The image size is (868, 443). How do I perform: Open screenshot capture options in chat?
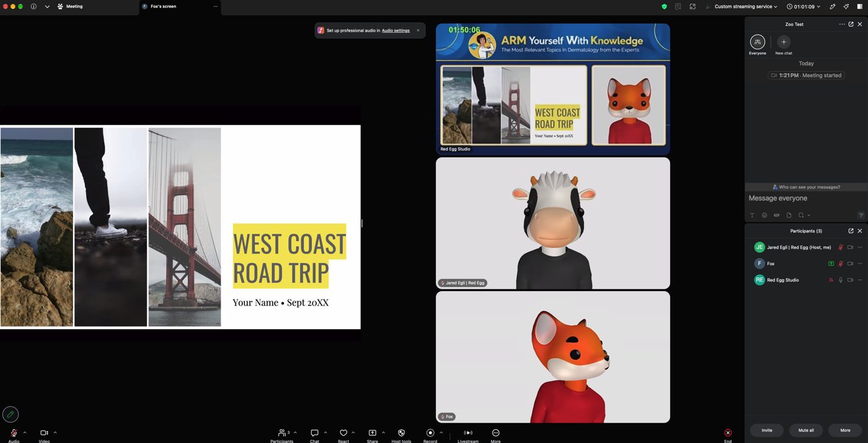[804, 215]
